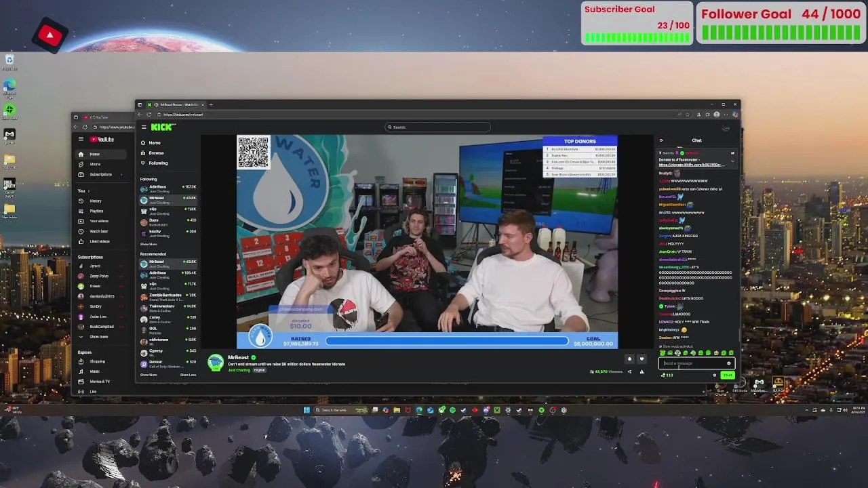Click the chat points balance 110
The height and width of the screenshot is (488, 868).
(x=668, y=375)
